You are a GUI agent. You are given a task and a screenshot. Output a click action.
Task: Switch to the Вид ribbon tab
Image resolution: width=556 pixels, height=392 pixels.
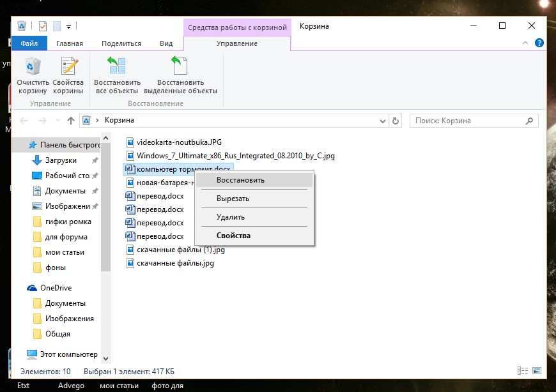[x=166, y=43]
